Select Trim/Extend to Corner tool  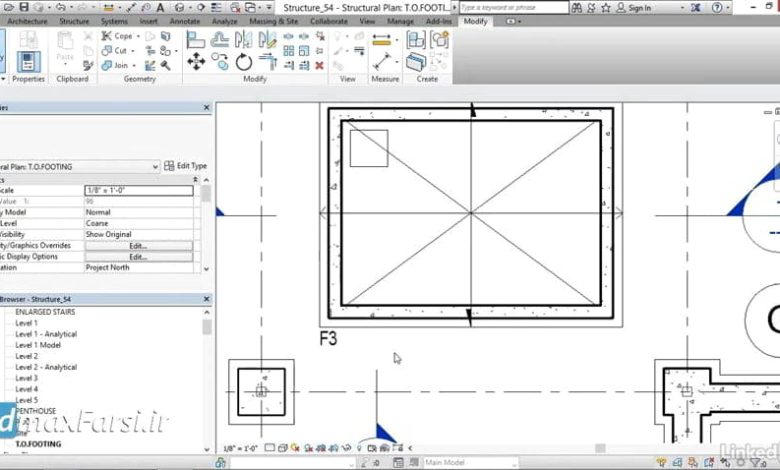tap(267, 62)
